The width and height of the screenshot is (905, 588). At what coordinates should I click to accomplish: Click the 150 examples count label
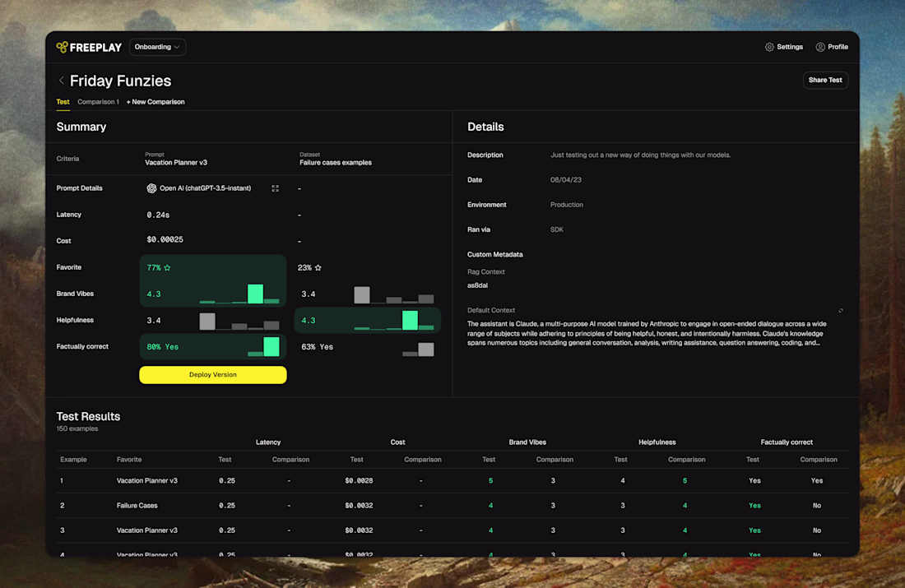[77, 429]
